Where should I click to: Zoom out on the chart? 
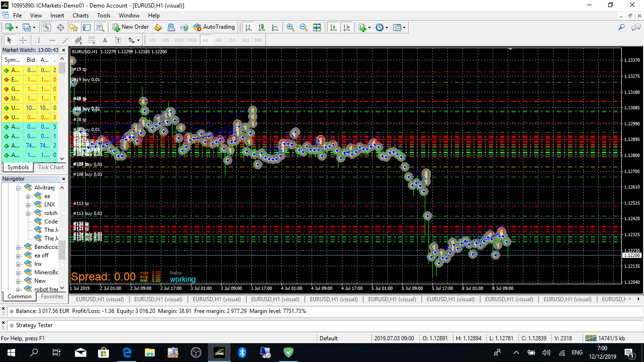point(304,27)
